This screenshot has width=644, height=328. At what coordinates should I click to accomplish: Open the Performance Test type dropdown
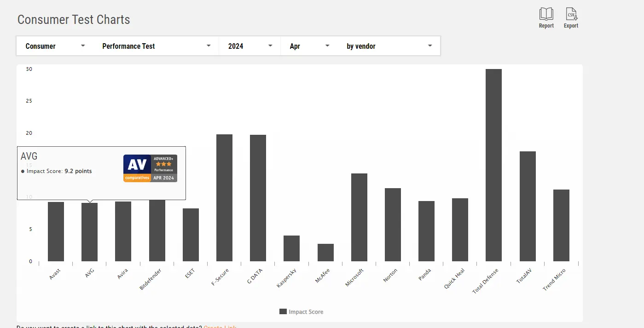click(157, 46)
